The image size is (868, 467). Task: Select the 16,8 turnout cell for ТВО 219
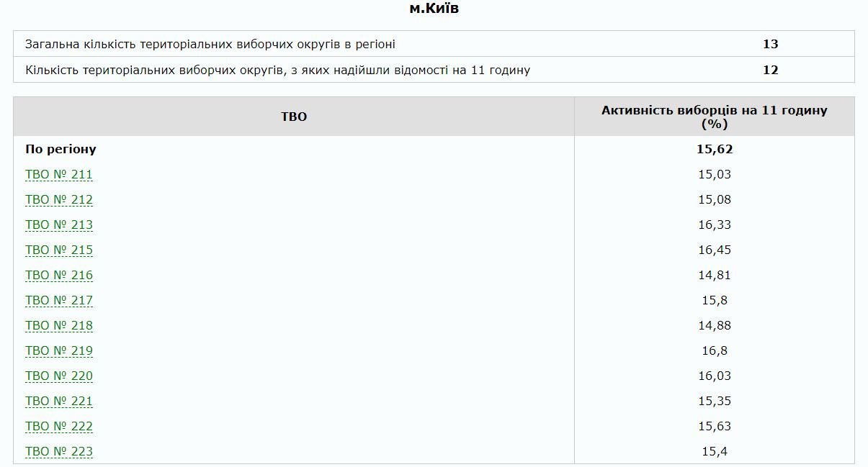click(717, 350)
